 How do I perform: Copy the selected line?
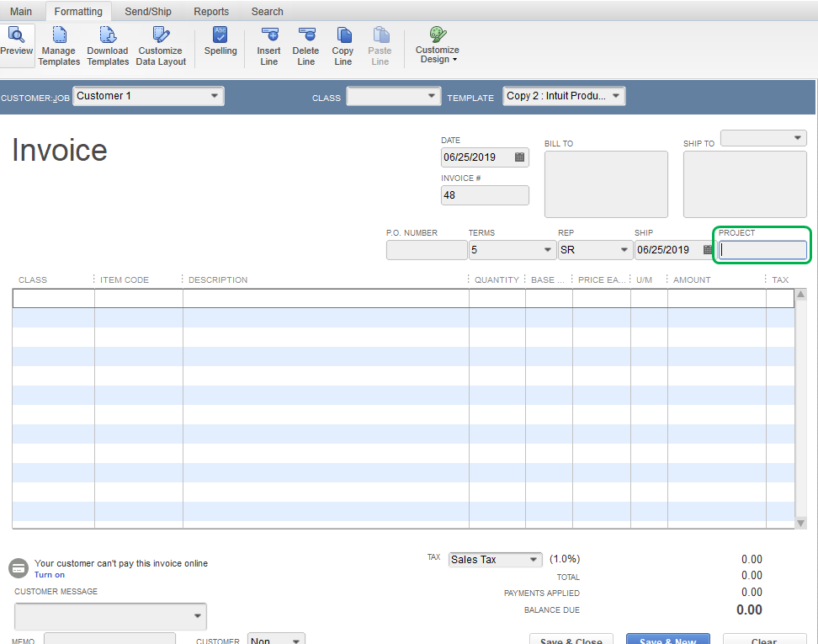343,46
